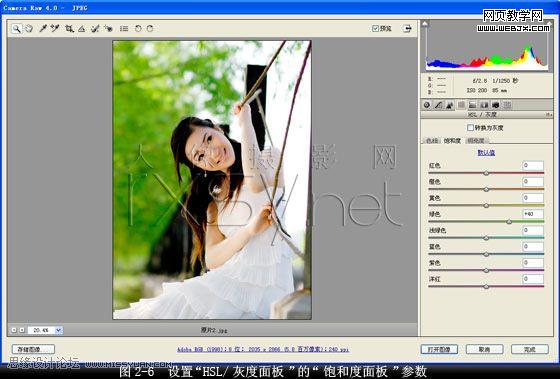The image size is (560, 379).
Task: Open the Lens Corrections panel icon
Action: [484, 105]
